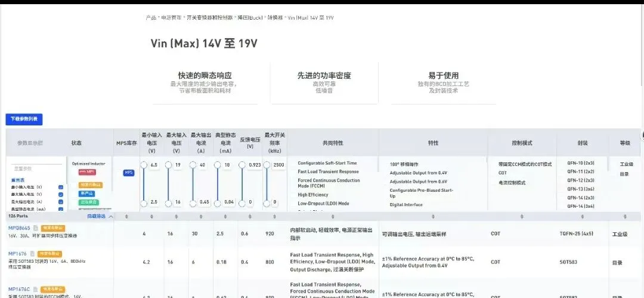Select QFN-13 (3x4) package filter
The image size is (644, 298).
click(x=580, y=189)
